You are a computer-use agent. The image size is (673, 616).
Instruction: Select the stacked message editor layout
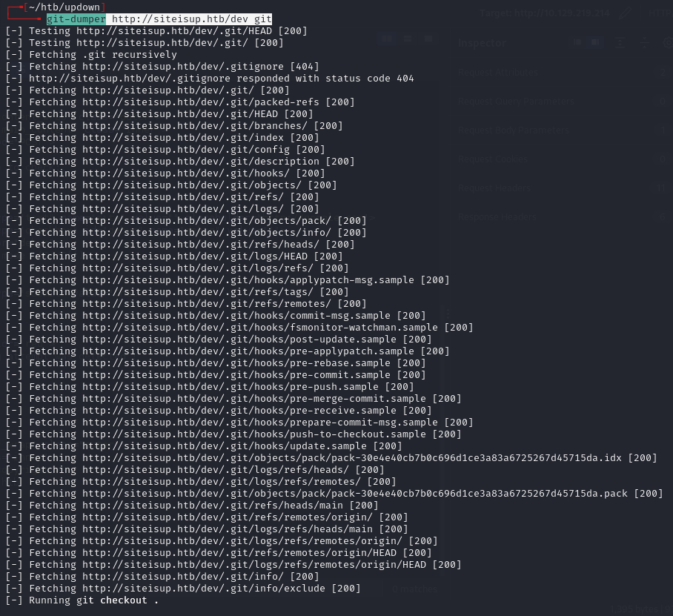(x=407, y=39)
